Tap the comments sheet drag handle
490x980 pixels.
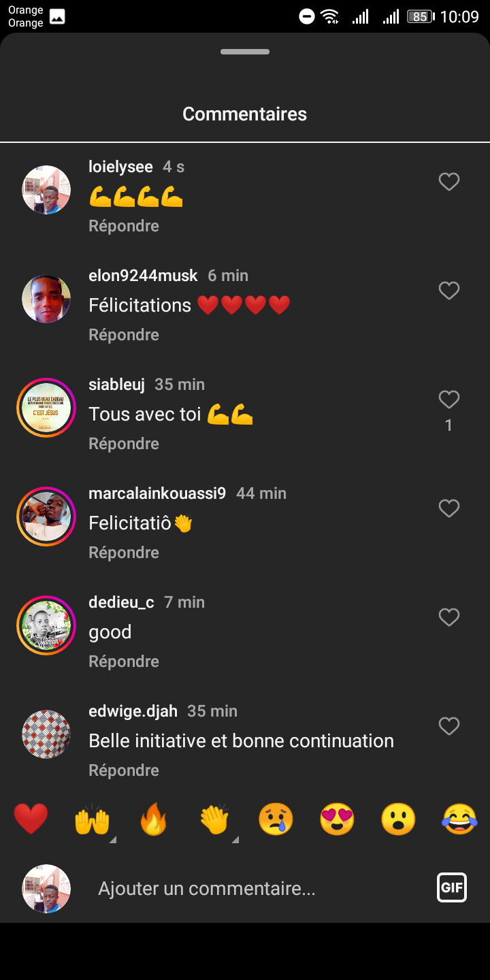(245, 52)
